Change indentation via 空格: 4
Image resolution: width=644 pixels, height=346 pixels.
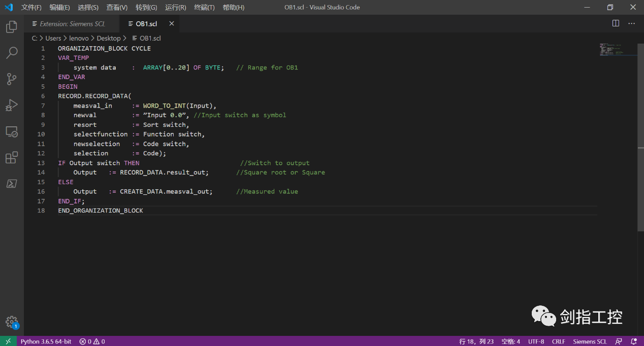[511, 341]
